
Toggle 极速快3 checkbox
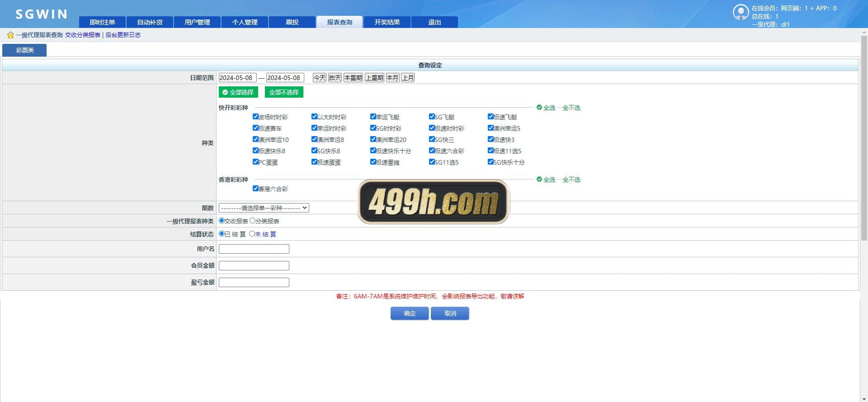[x=491, y=139]
